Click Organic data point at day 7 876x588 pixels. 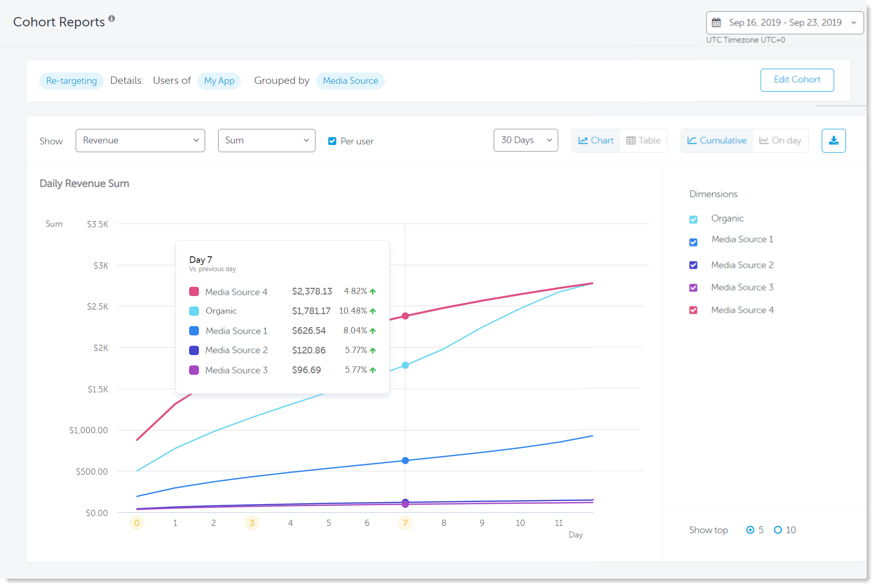(x=405, y=365)
